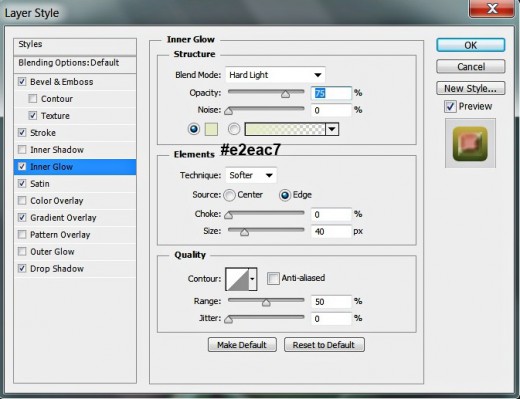Enable the Contour sub-effect checkbox
The image size is (520, 399).
click(x=33, y=99)
